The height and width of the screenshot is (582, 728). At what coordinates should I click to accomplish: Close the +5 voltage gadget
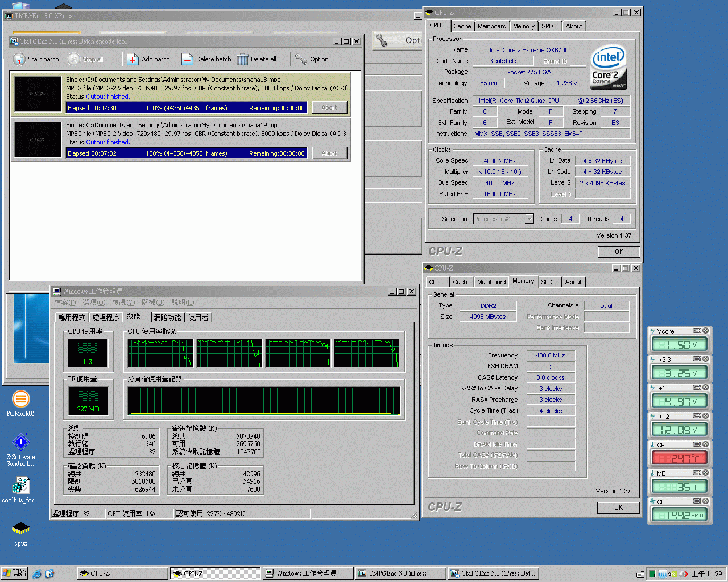705,388
